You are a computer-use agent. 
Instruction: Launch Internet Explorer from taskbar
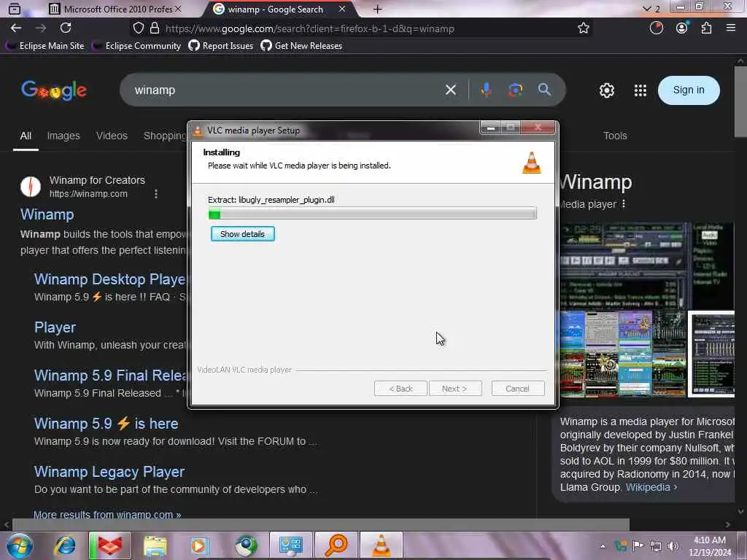65,545
